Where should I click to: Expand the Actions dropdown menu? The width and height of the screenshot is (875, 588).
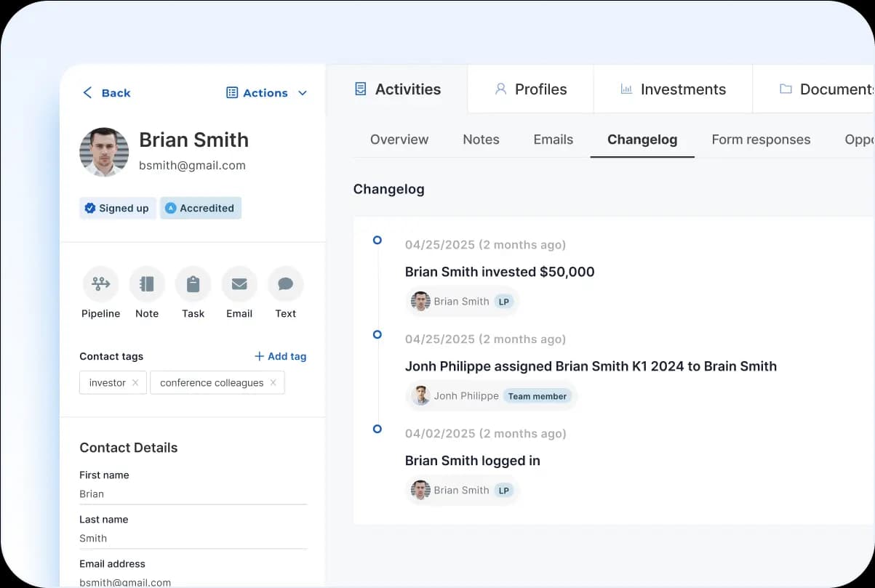(x=266, y=93)
